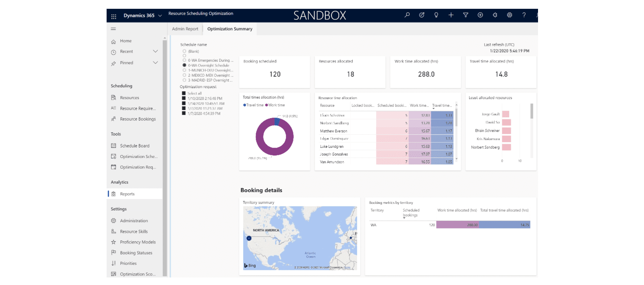Open the Schedule Board tool
Image resolution: width=644 pixels, height=285 pixels.
click(x=135, y=146)
